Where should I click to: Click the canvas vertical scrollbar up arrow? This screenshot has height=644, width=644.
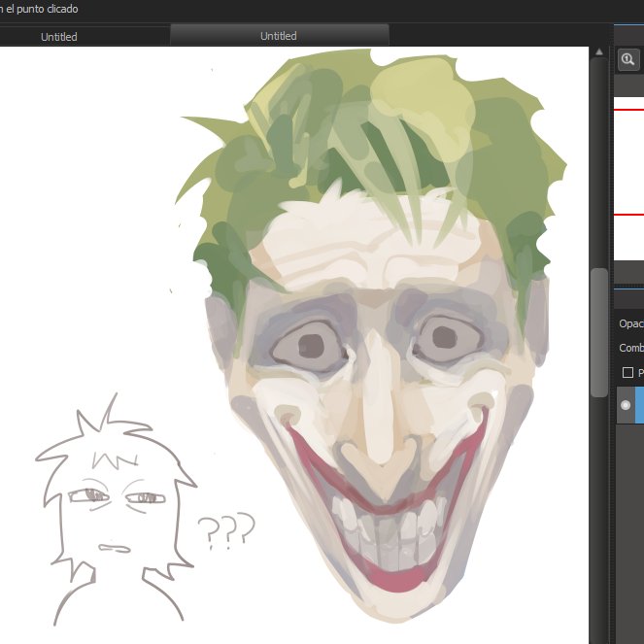click(x=598, y=51)
